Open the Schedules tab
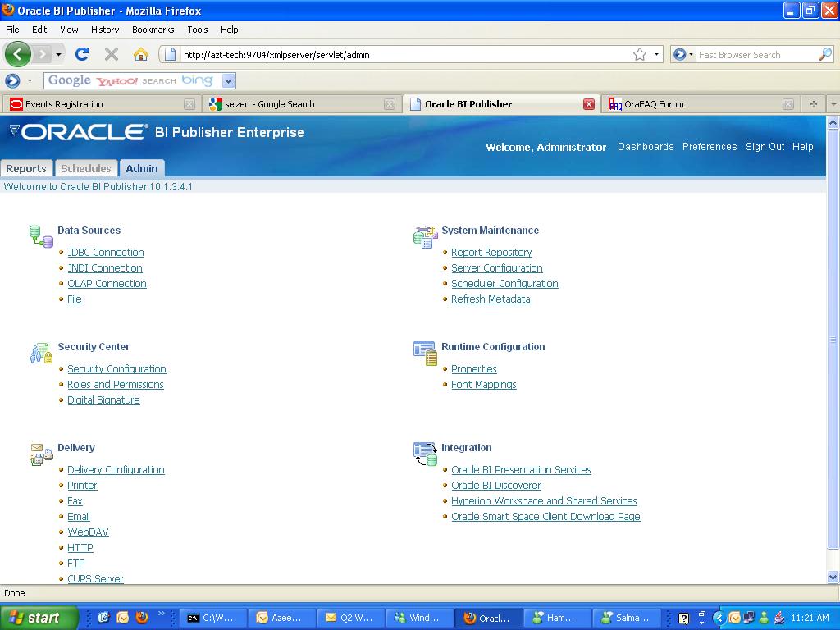840x630 pixels. (85, 168)
